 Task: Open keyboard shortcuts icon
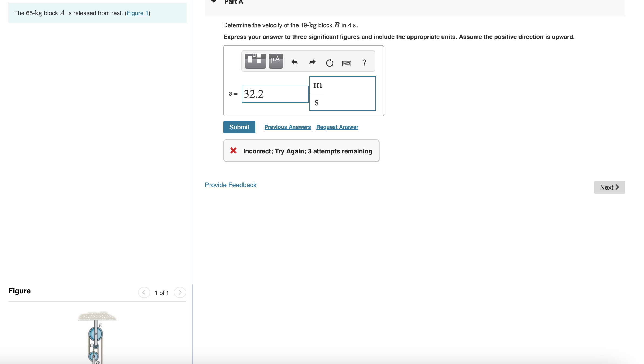[347, 63]
